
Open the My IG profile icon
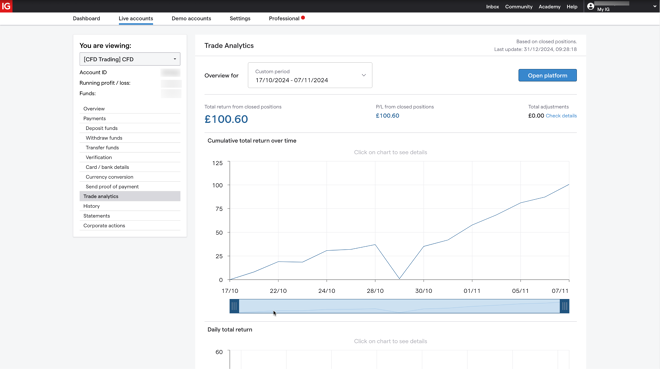tap(591, 6)
